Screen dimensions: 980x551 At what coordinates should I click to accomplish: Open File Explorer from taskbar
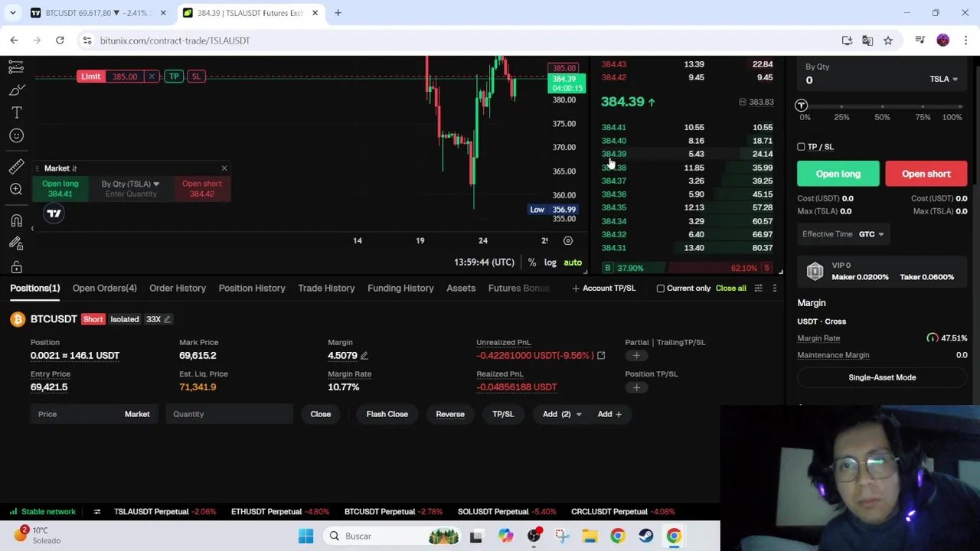590,536
